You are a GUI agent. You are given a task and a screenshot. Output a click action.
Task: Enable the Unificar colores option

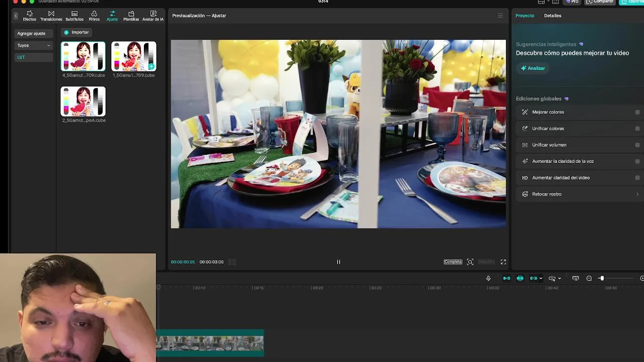[x=637, y=129]
